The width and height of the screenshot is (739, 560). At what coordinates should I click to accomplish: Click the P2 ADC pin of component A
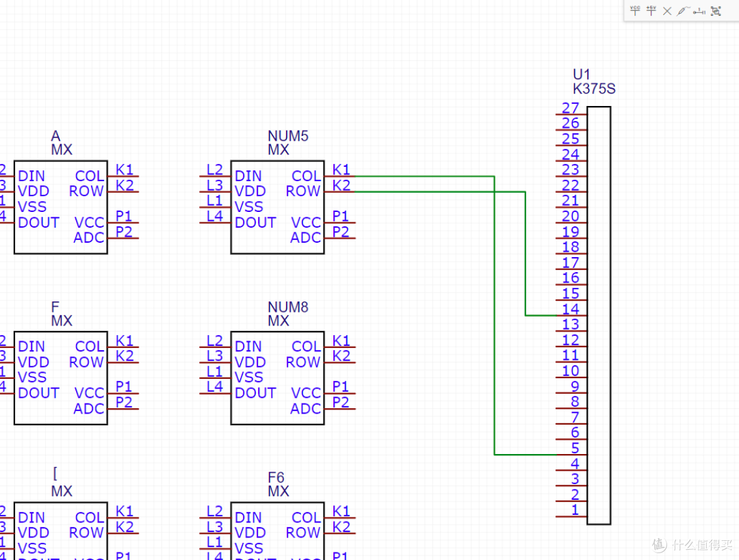point(124,237)
